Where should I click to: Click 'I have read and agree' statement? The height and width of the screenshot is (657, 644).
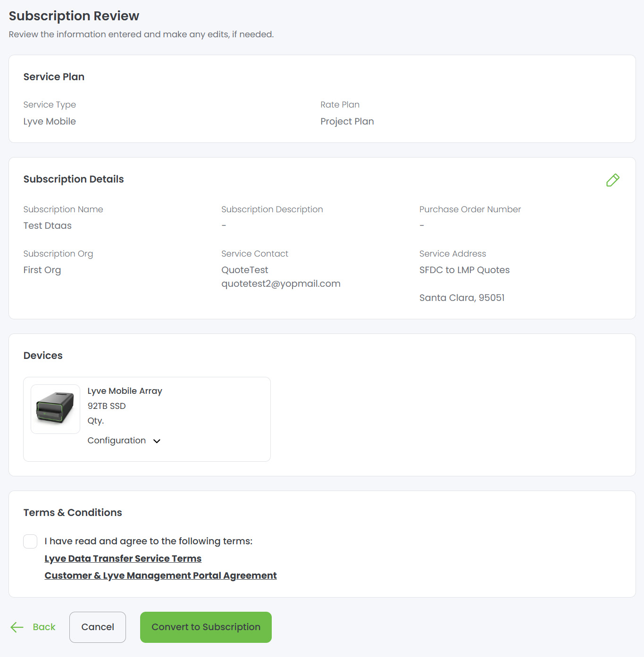148,541
